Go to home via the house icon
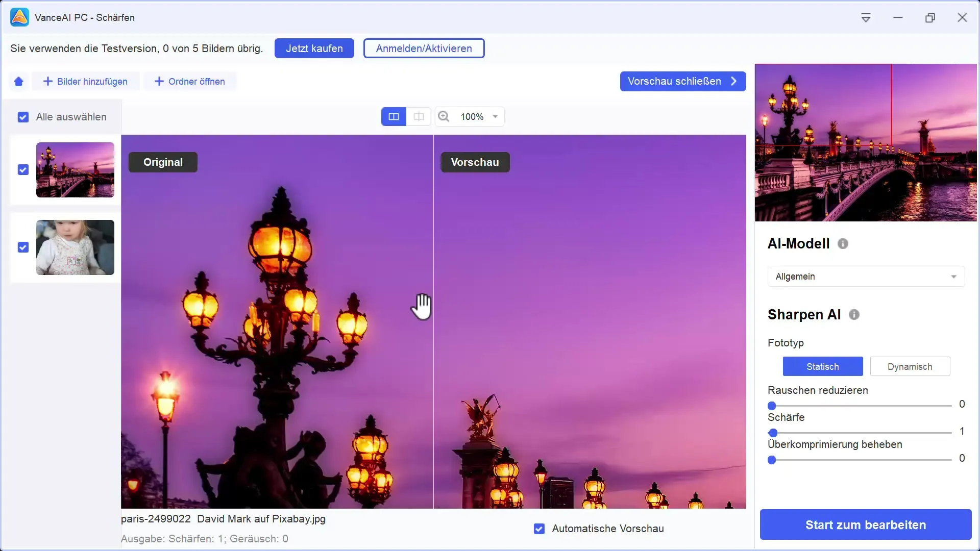 pyautogui.click(x=19, y=82)
